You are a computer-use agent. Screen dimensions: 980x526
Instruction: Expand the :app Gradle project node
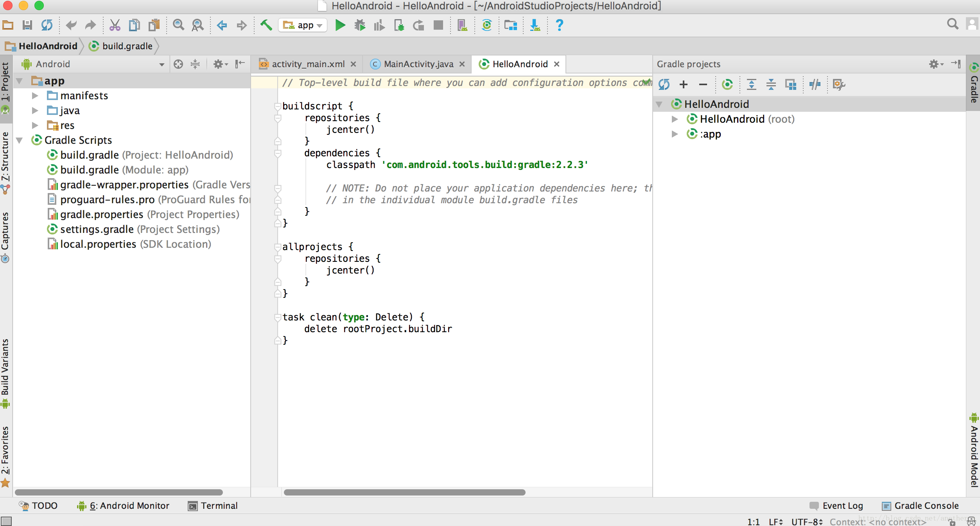coord(675,134)
